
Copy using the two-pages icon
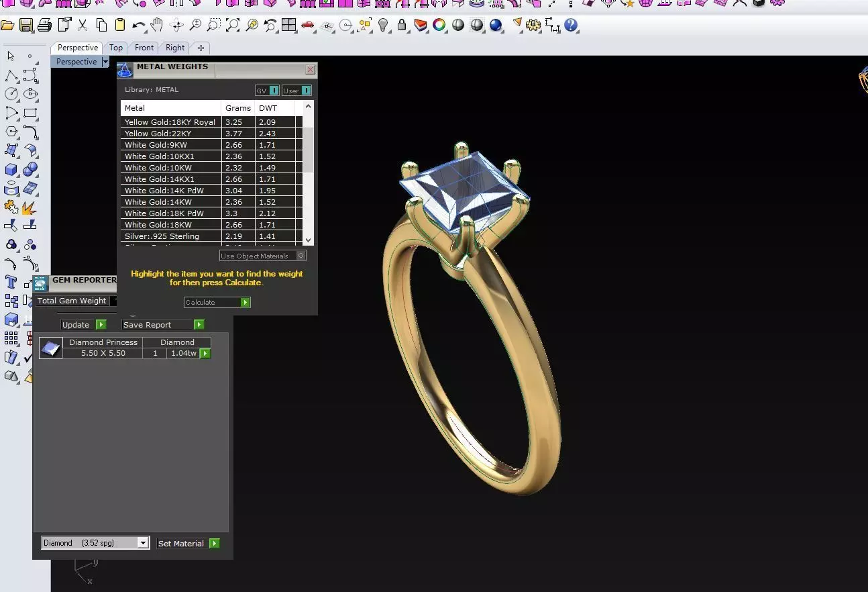101,26
